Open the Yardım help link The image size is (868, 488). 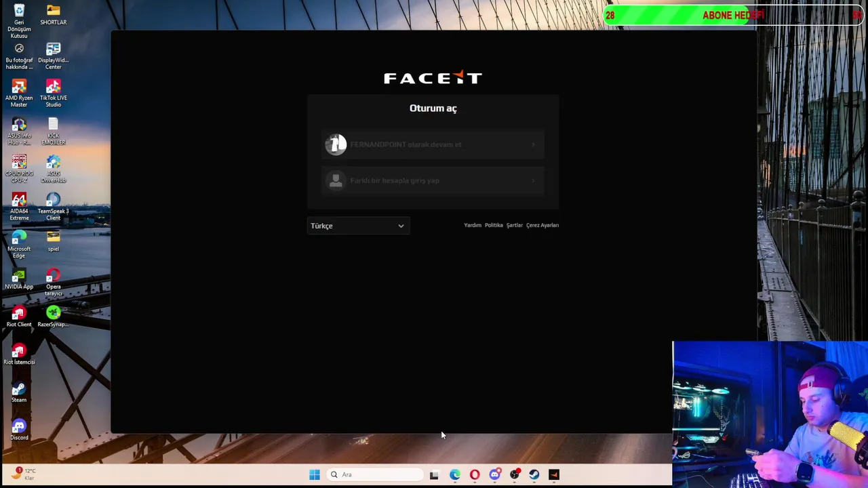[x=472, y=225]
